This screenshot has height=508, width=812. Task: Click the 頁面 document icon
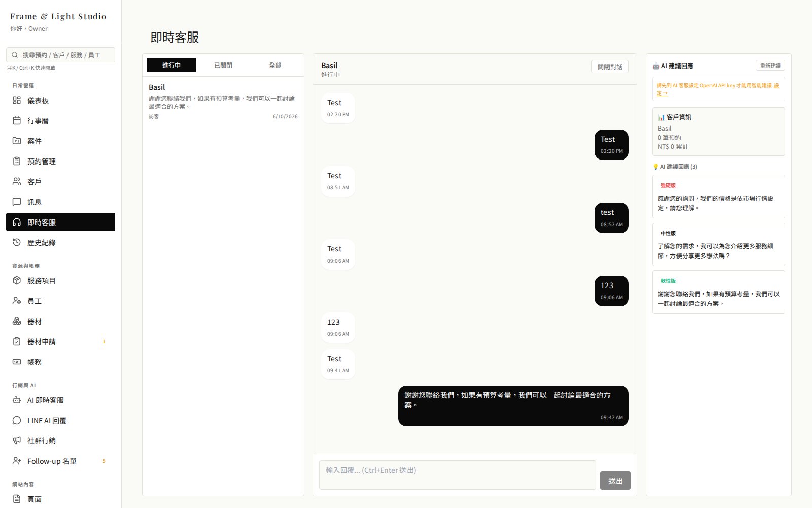[17, 499]
